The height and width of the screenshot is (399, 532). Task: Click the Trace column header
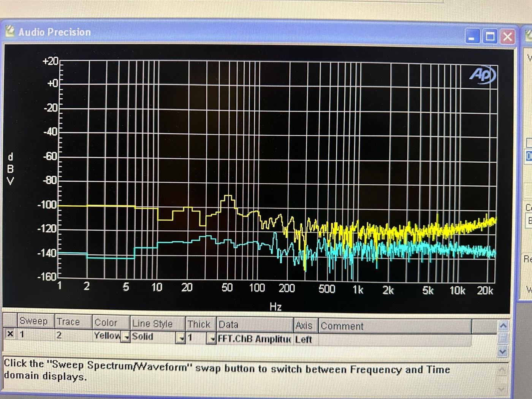point(68,322)
